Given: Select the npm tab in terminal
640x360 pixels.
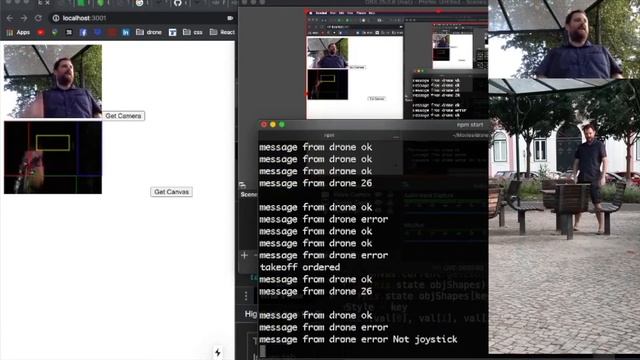Looking at the screenshot, I should coord(329,136).
